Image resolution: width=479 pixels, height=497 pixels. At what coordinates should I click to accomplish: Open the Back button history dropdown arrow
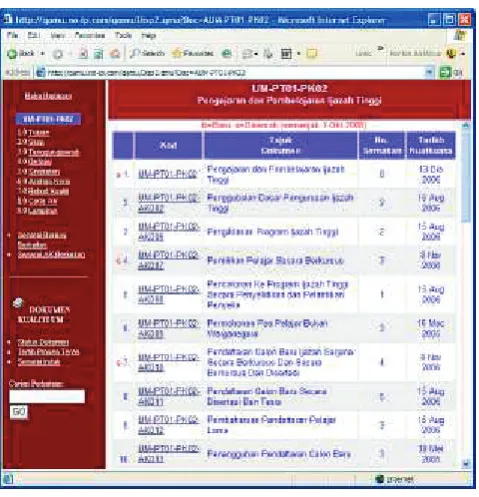[x=43, y=53]
